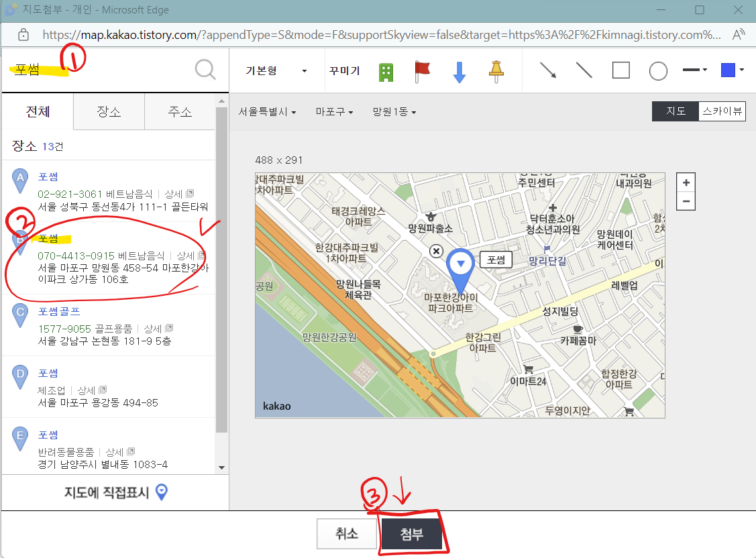Expand the 망원1동 neighborhood dropdown

[394, 112]
